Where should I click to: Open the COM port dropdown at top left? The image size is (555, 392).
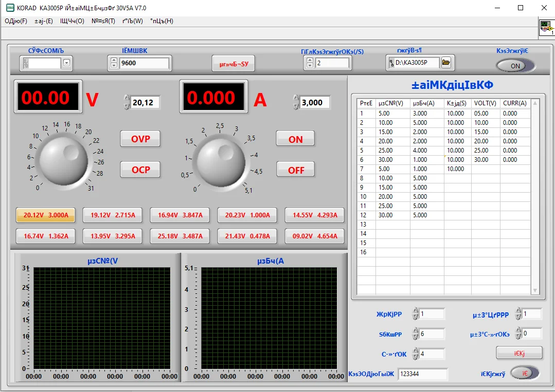click(x=67, y=63)
